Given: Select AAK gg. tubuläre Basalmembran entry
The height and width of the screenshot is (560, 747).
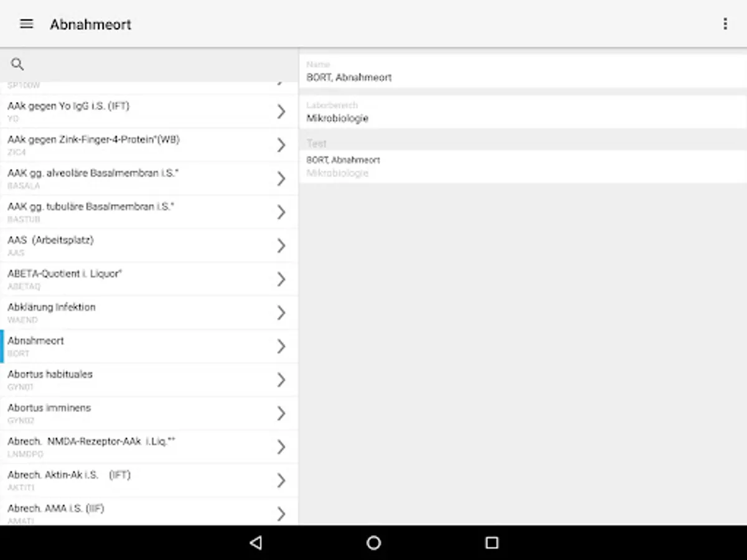Looking at the screenshot, I should point(149,212).
